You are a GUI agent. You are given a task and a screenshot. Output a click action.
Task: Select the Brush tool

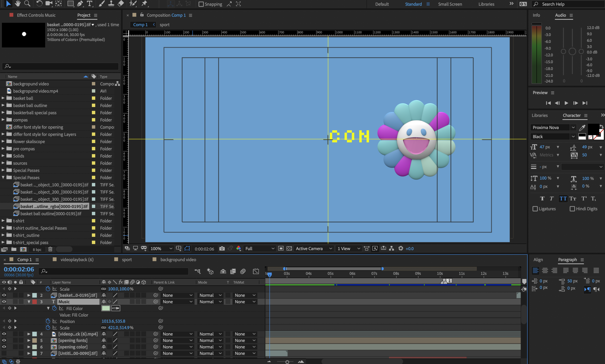point(101,4)
